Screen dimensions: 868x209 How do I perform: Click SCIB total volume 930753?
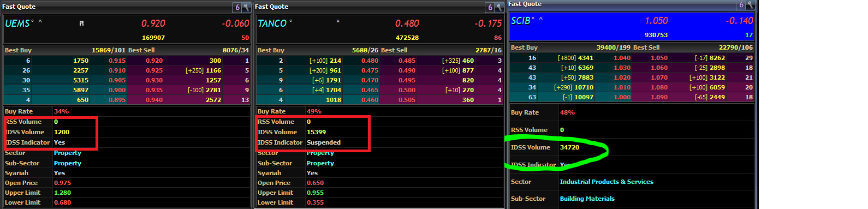click(x=656, y=35)
